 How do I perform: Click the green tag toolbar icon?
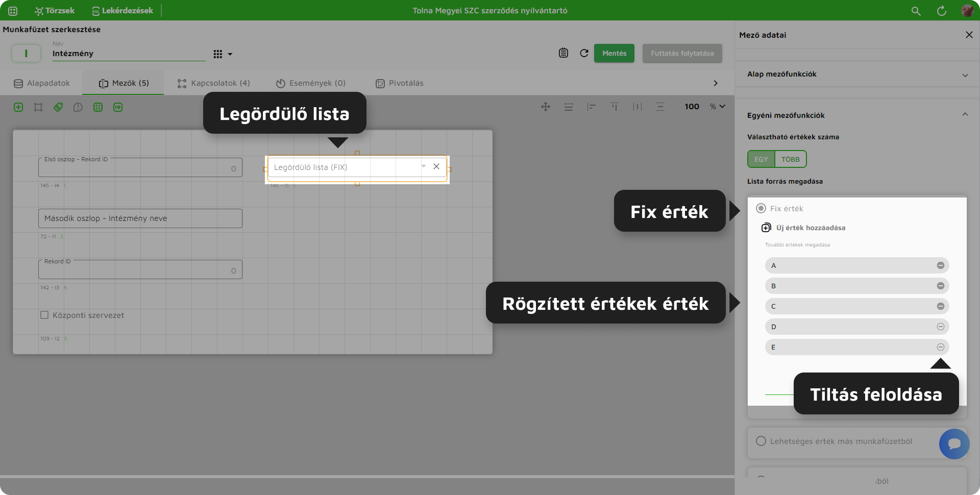[58, 107]
